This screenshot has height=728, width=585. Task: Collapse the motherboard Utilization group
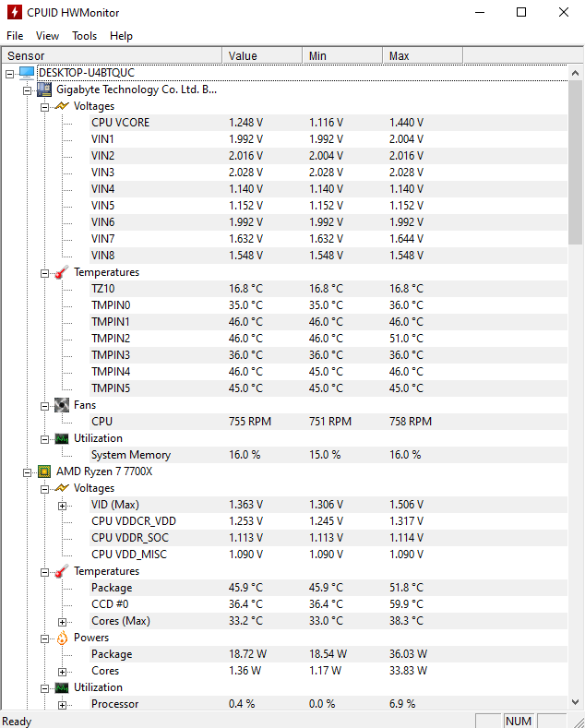[44, 439]
